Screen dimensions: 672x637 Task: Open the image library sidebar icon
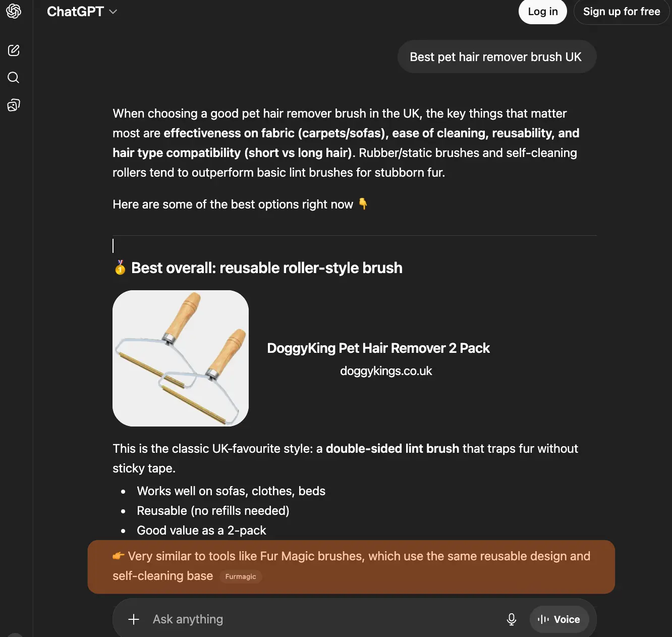pyautogui.click(x=14, y=105)
